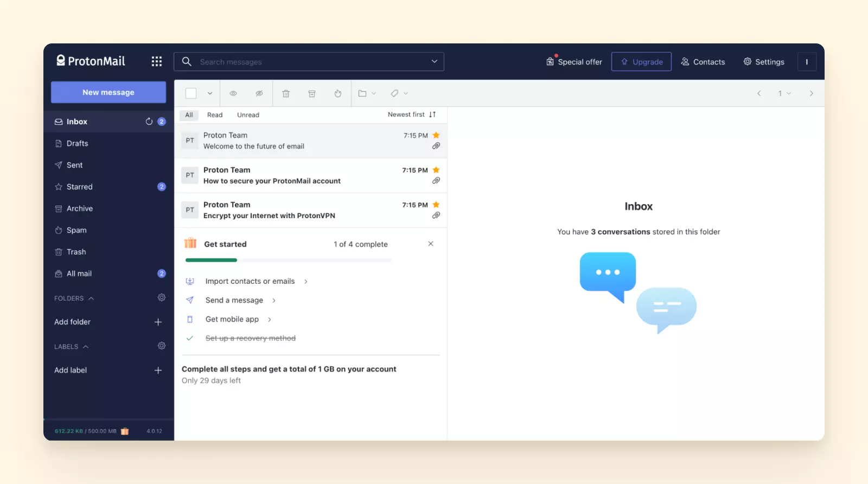Click the Upgrade button
Screen dimensions: 868x484
641,61
